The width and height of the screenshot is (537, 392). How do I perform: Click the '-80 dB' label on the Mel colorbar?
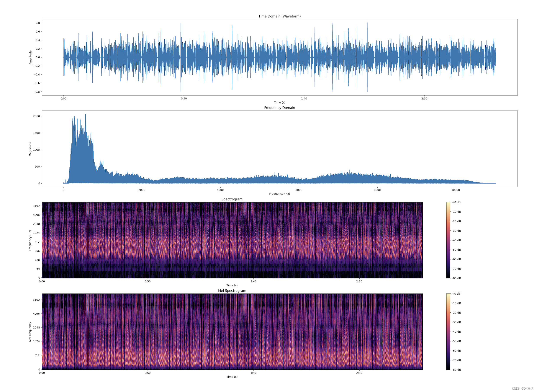pos(456,369)
